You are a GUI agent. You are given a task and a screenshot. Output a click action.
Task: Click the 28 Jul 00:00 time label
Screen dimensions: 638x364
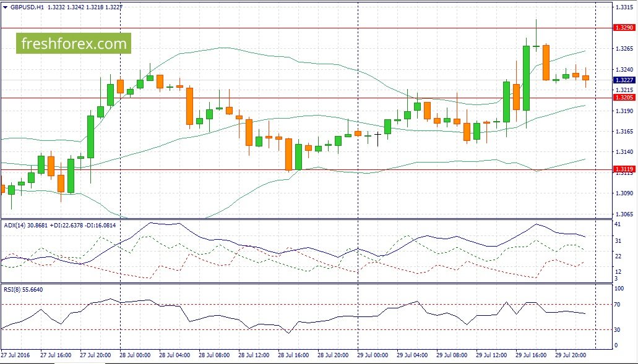point(136,355)
